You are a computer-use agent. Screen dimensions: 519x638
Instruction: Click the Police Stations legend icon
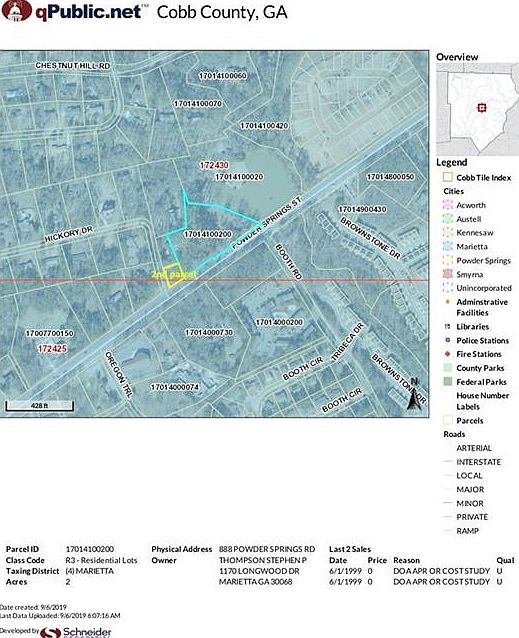click(447, 340)
